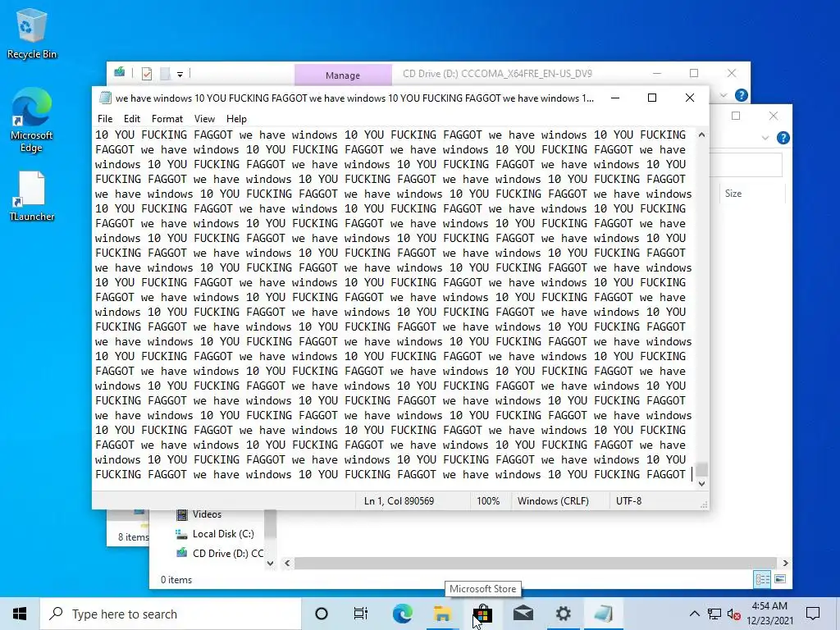
Task: Expand the ribbon chevron in CD Drive window
Action: pyautogui.click(x=724, y=95)
